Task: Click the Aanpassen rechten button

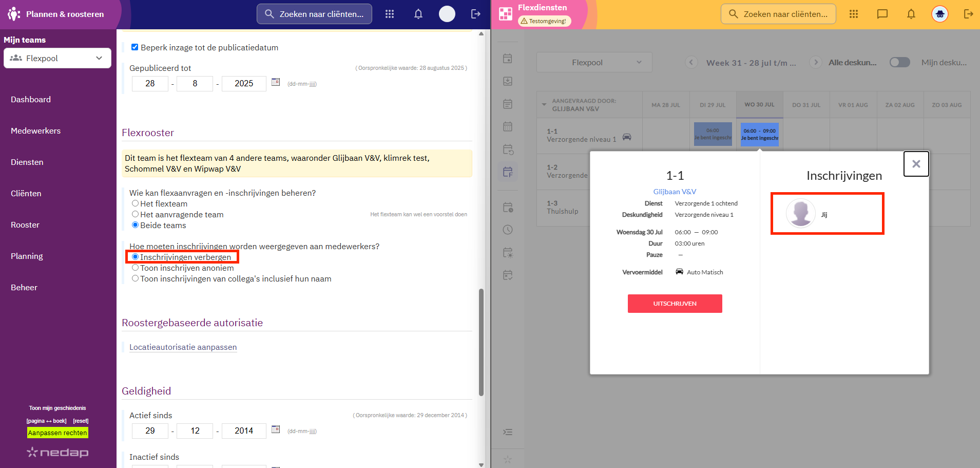Action: pyautogui.click(x=57, y=433)
